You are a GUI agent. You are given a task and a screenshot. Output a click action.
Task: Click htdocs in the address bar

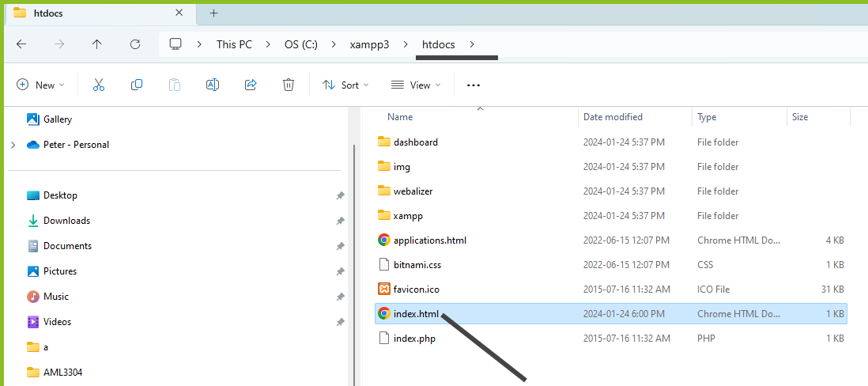[439, 44]
